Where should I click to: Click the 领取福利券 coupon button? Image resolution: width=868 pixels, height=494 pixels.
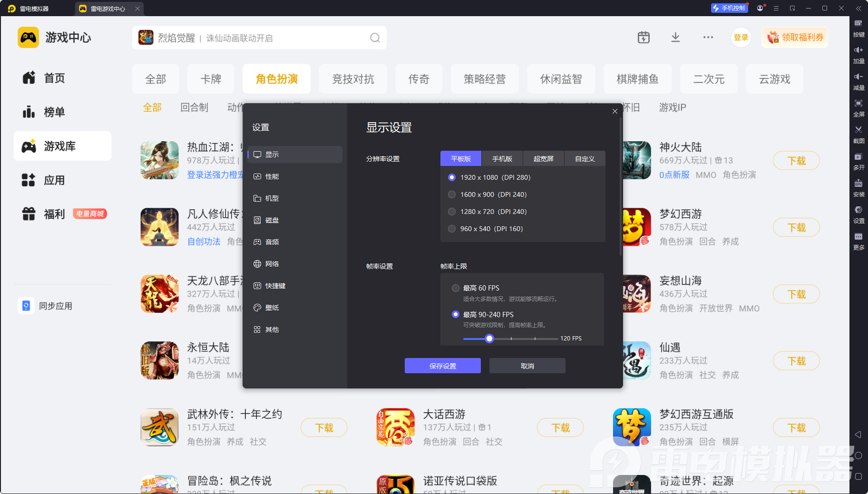[795, 38]
